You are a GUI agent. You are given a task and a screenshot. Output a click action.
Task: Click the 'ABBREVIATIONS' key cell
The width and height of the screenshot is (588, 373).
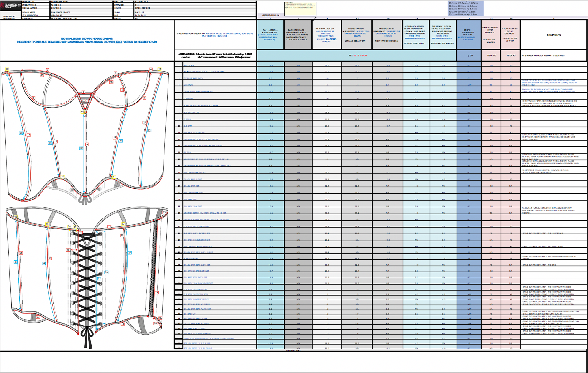coord(215,56)
